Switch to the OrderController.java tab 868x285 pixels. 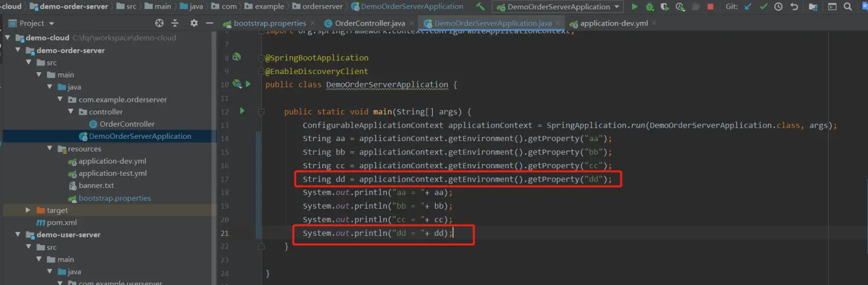[369, 23]
